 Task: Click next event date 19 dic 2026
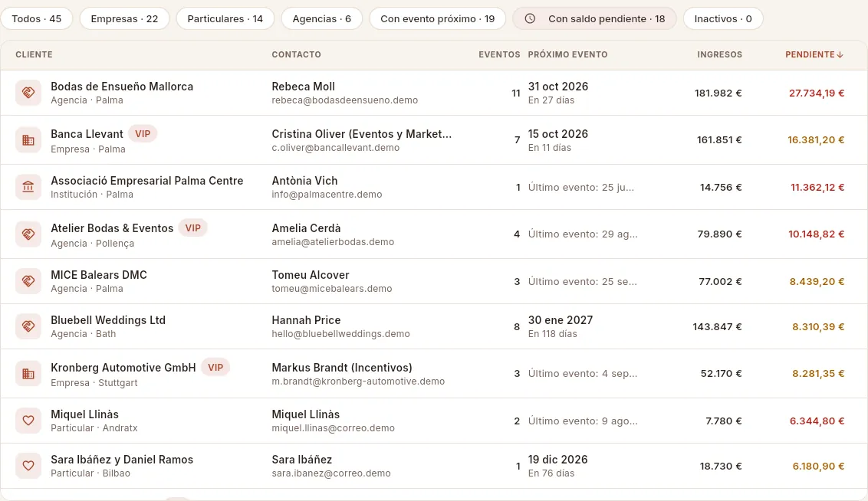click(557, 460)
